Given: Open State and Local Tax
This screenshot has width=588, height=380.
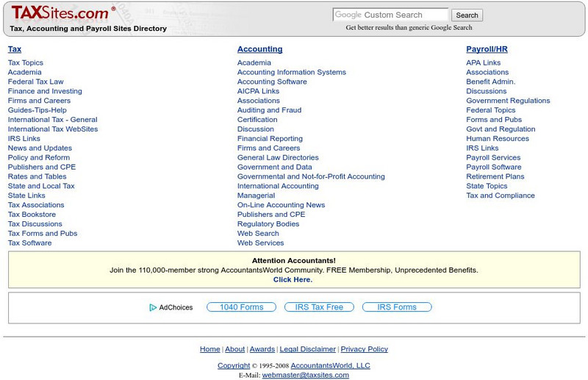Looking at the screenshot, I should [41, 186].
